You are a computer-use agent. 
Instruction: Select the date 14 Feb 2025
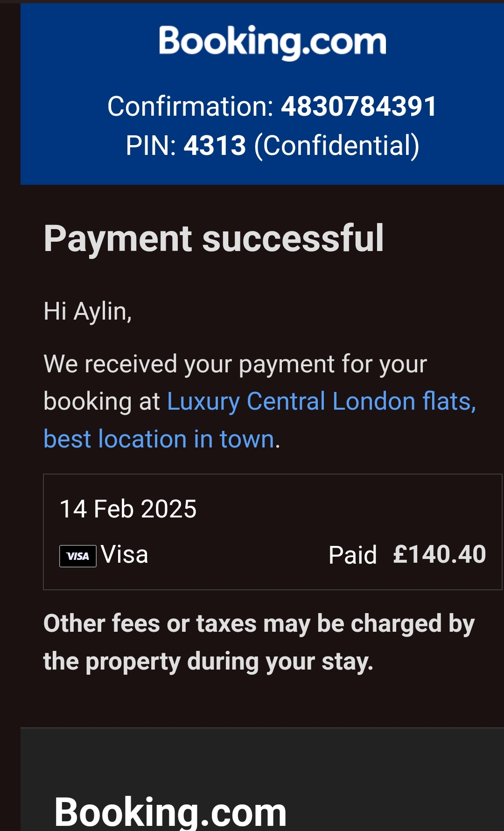coord(128,509)
